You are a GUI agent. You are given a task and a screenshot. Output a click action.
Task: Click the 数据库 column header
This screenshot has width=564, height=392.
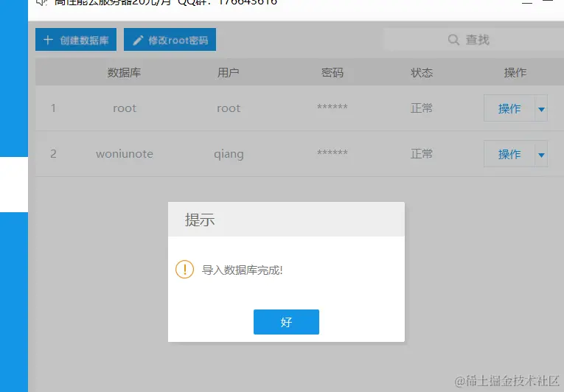[124, 73]
